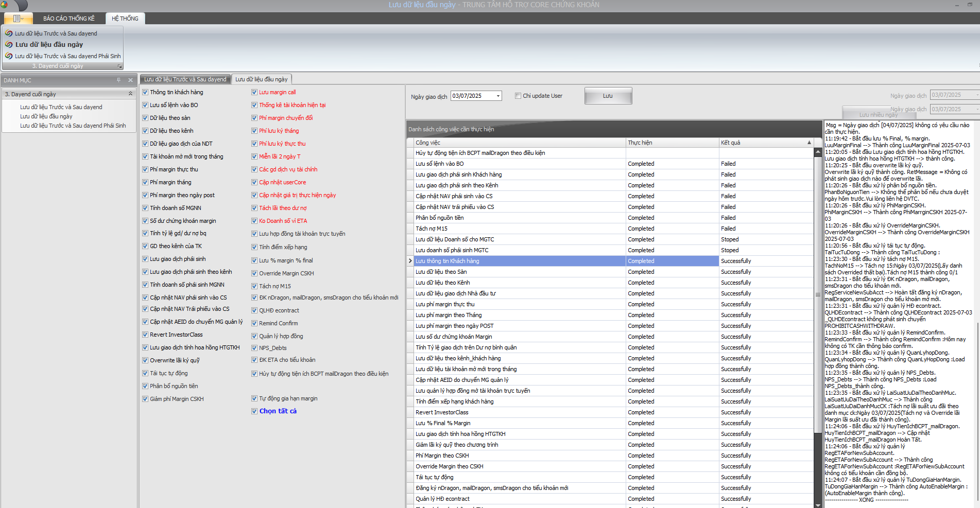Toggle 'Revert InvestorClass' checkbox

(x=145, y=335)
